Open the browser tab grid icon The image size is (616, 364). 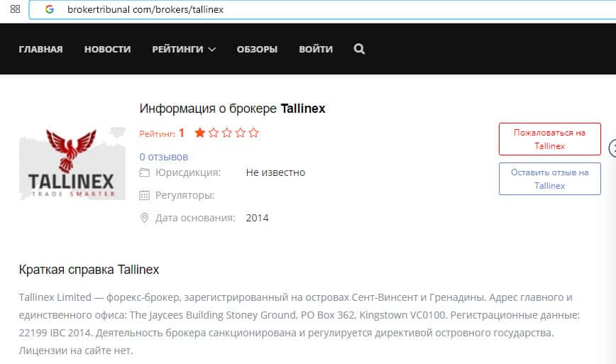click(15, 9)
